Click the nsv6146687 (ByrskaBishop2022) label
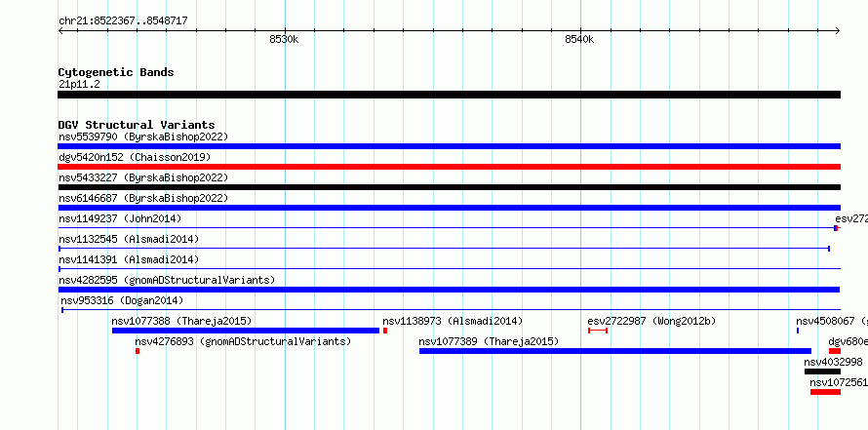Viewport: 868px width, 430px height. (x=143, y=198)
